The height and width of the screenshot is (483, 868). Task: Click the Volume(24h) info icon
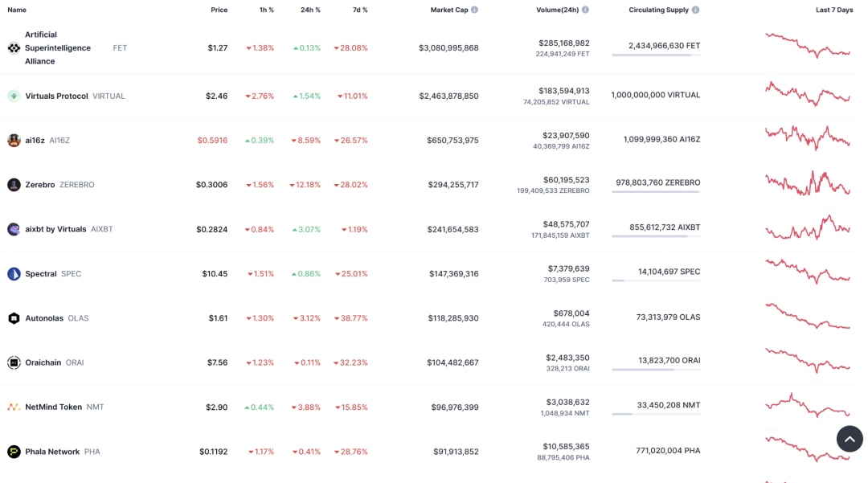tap(586, 10)
